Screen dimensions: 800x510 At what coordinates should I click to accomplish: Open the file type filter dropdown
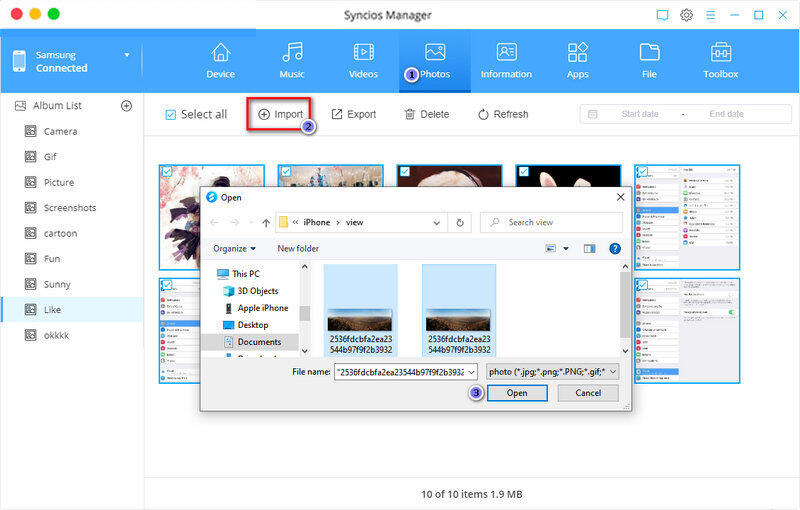click(x=552, y=371)
